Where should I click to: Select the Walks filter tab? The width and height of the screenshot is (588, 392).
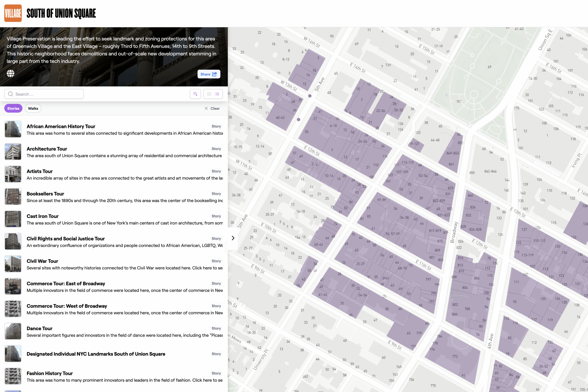tap(33, 108)
